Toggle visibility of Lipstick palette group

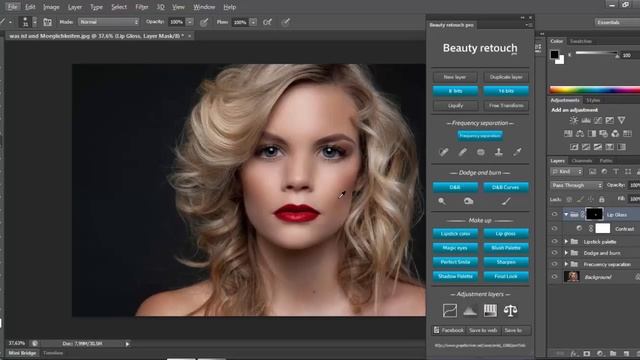pyautogui.click(x=554, y=242)
